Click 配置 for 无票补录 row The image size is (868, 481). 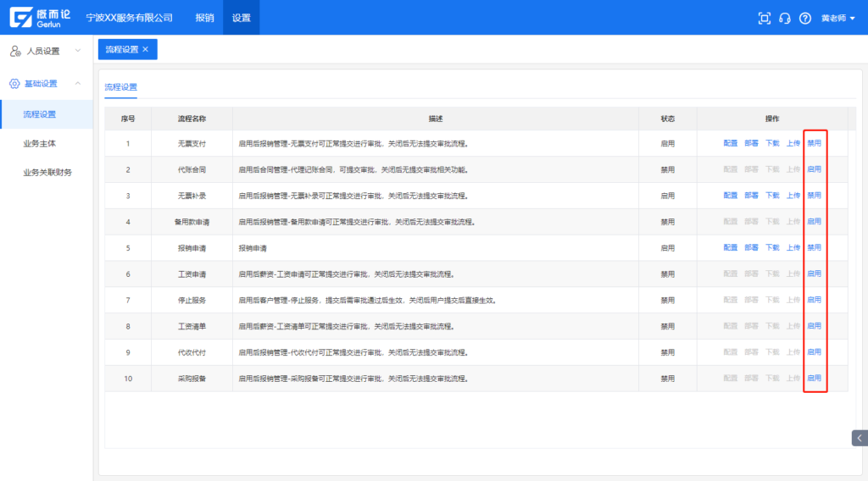tap(730, 195)
